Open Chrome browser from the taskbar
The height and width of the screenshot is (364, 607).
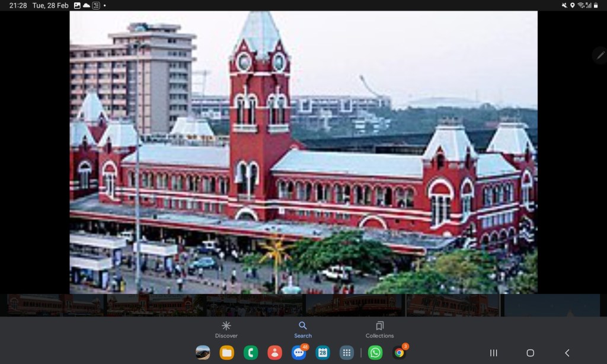click(400, 353)
